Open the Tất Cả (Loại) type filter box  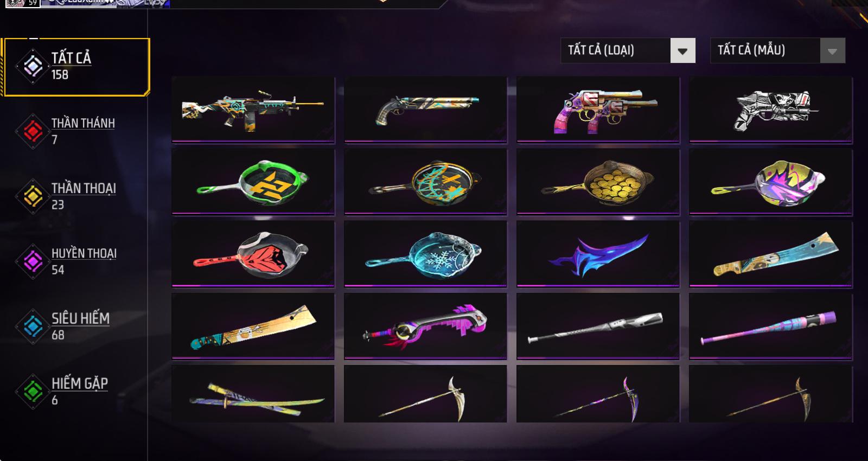[628, 51]
